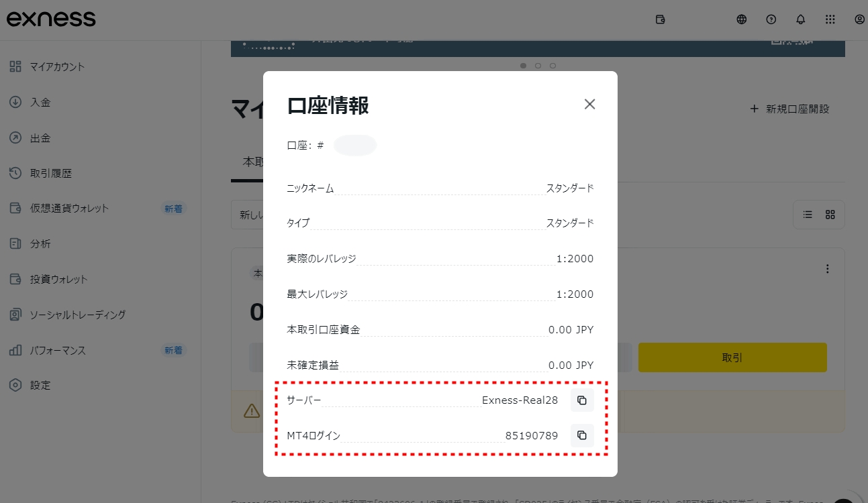This screenshot has height=503, width=868.
Task: Close the 口座情報 dialog
Action: pos(589,104)
